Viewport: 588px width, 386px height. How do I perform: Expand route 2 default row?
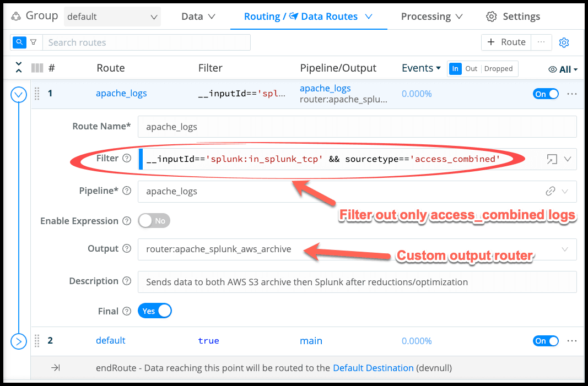click(19, 341)
